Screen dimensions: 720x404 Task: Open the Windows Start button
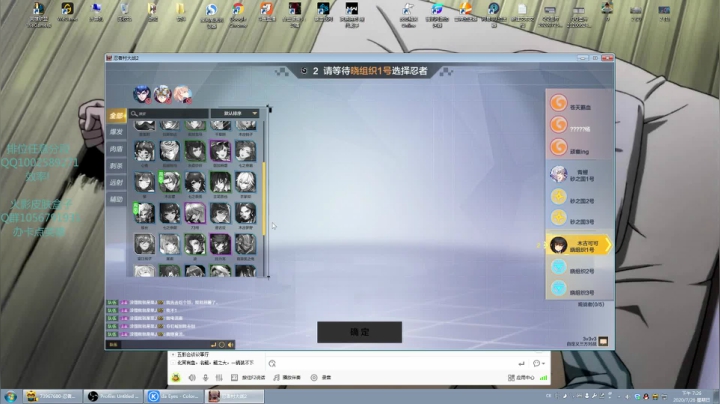[10, 396]
